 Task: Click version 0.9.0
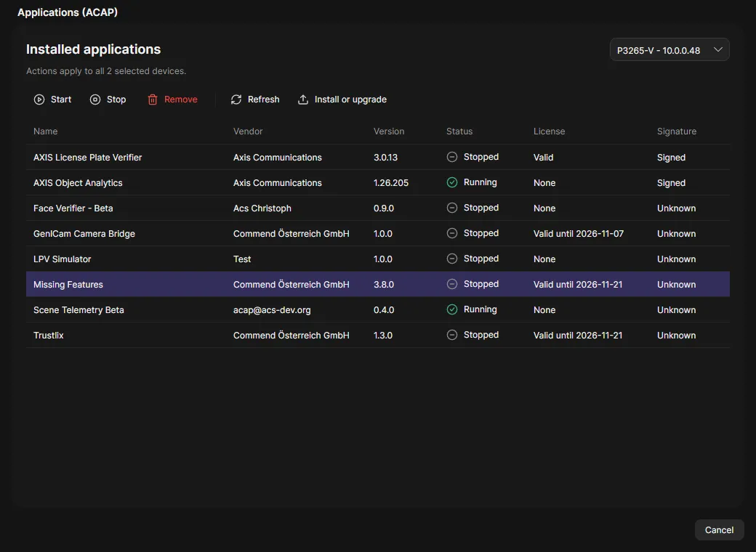click(x=384, y=208)
